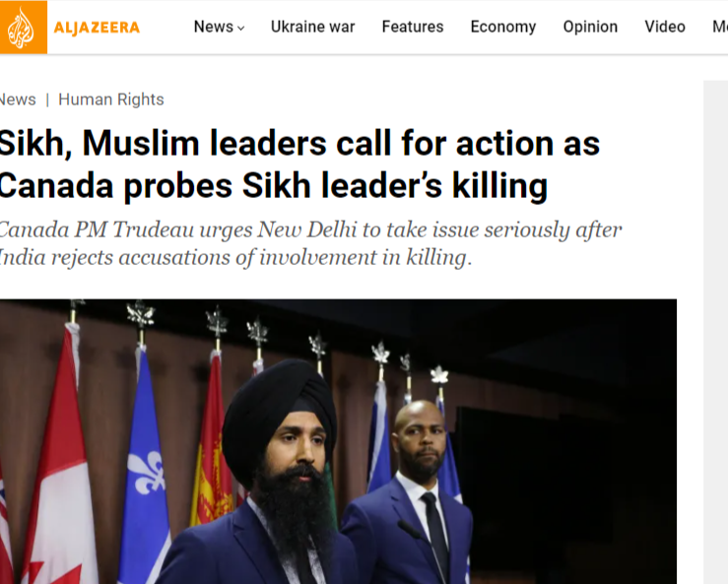Click the ALJAZEERA wordmark text

point(97,28)
